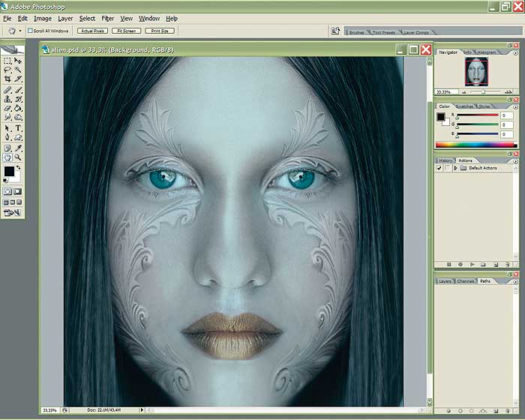Switch to the Swatches tab

point(464,106)
